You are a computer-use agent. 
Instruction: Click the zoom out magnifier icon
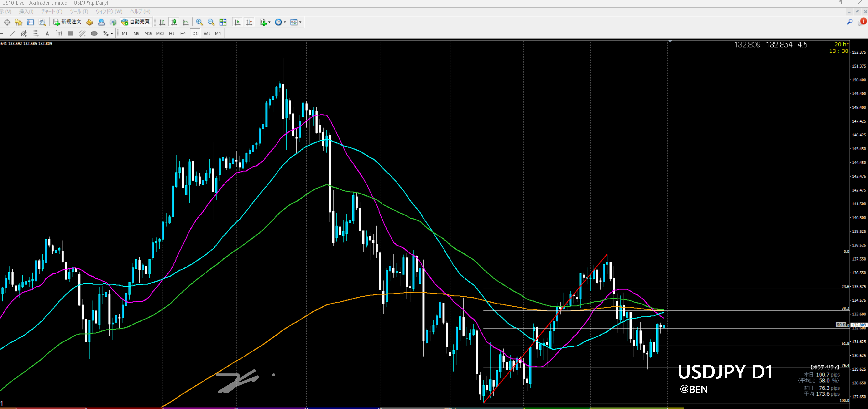click(211, 22)
